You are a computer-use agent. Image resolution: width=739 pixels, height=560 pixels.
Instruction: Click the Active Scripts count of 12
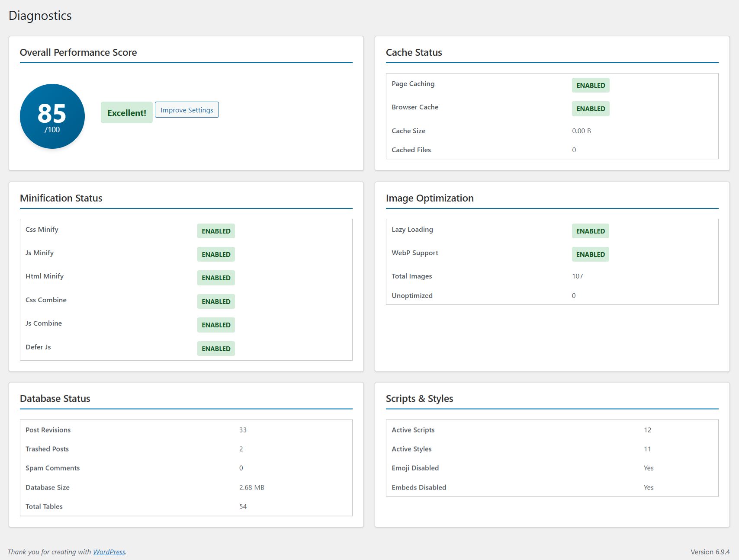[648, 430]
